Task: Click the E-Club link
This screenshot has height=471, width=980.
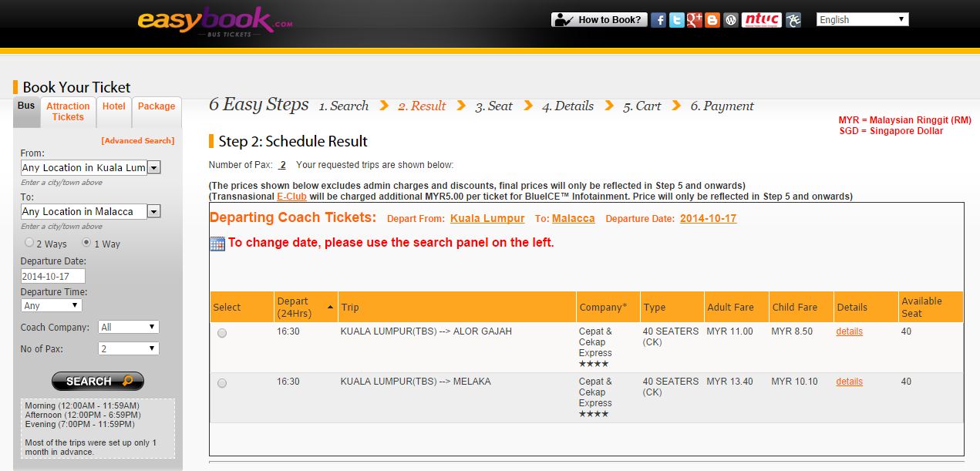Action: (x=291, y=197)
